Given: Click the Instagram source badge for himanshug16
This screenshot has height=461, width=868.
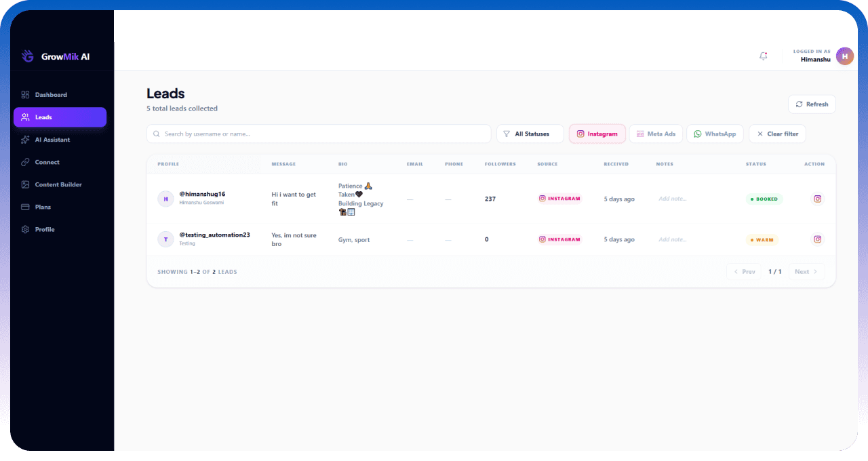Looking at the screenshot, I should pyautogui.click(x=560, y=199).
